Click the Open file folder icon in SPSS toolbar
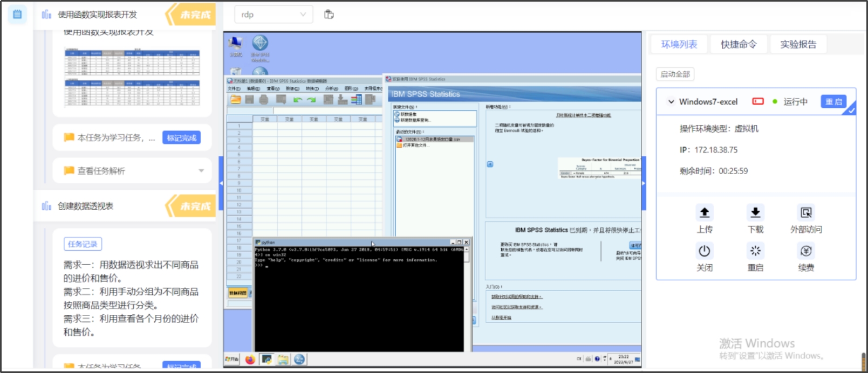 [x=236, y=99]
